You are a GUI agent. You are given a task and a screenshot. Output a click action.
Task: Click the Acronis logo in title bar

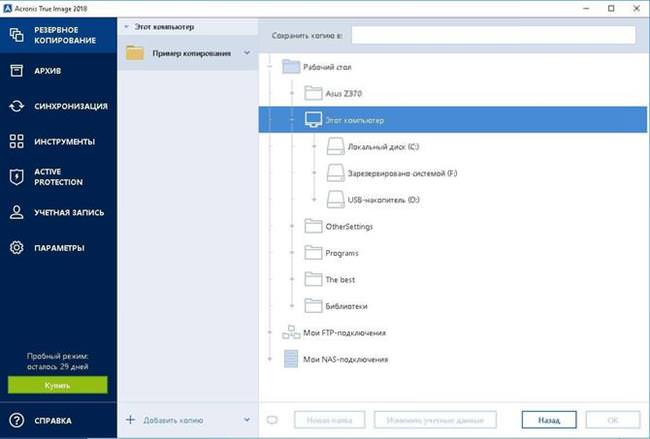click(x=7, y=8)
